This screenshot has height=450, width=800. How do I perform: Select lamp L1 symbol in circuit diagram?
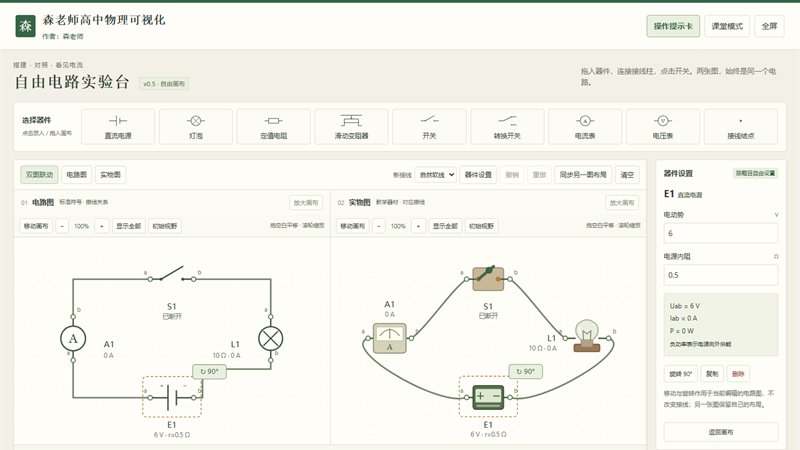pyautogui.click(x=270, y=338)
